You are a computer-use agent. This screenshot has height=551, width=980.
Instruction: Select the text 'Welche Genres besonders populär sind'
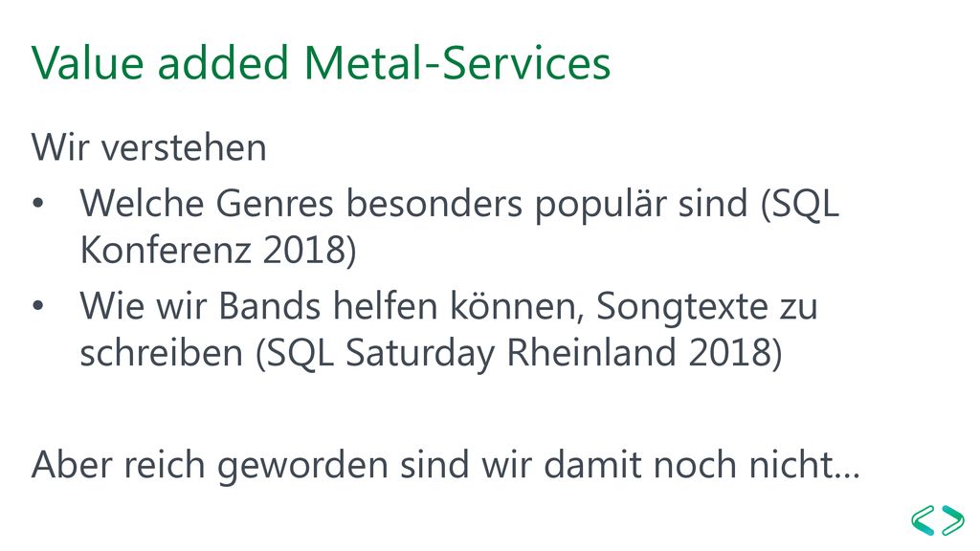(413, 205)
